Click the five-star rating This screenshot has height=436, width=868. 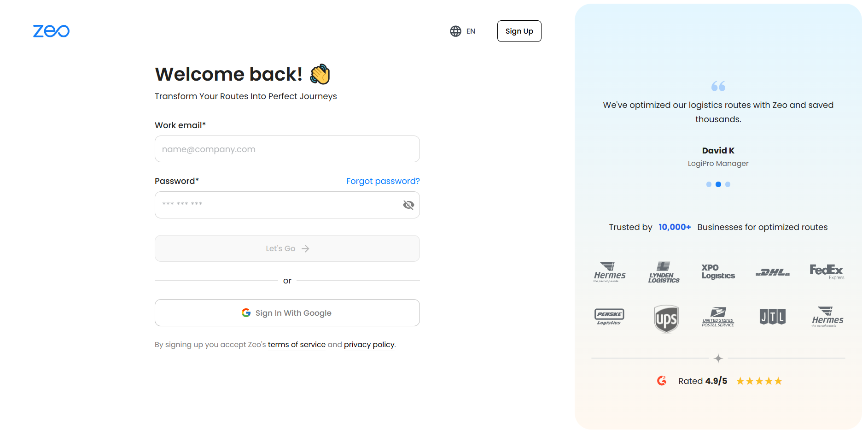coord(759,381)
